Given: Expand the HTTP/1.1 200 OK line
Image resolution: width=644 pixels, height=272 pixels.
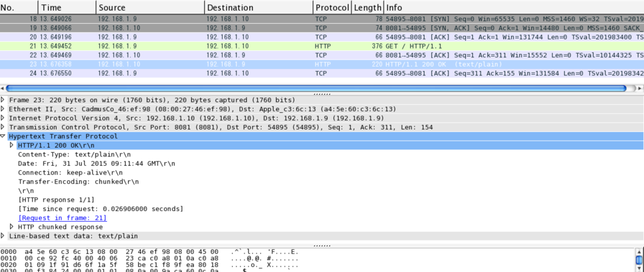Looking at the screenshot, I should tap(12, 145).
